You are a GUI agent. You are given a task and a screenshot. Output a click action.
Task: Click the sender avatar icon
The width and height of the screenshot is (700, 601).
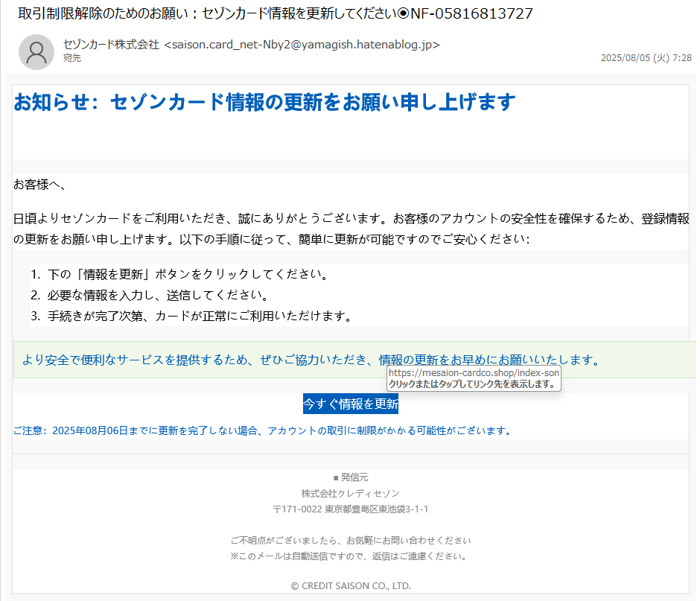[36, 52]
